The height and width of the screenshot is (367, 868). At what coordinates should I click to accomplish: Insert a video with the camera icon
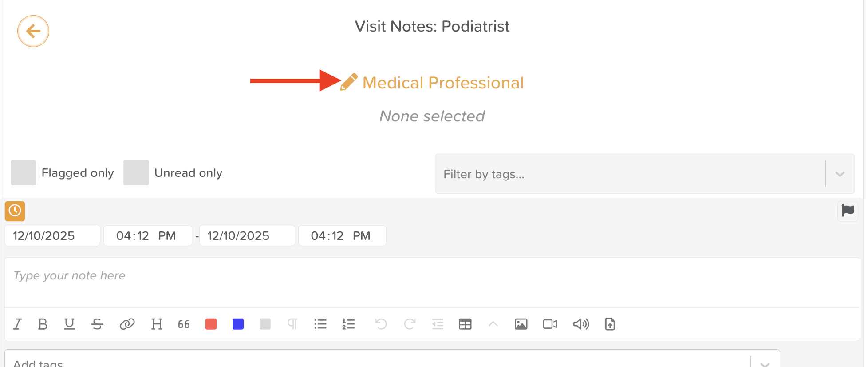(550, 324)
